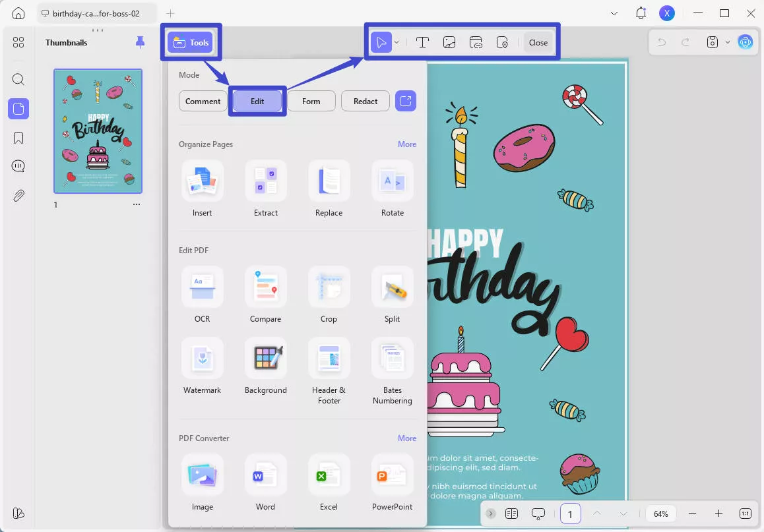
Task: Open the OCR tool
Action: point(202,287)
